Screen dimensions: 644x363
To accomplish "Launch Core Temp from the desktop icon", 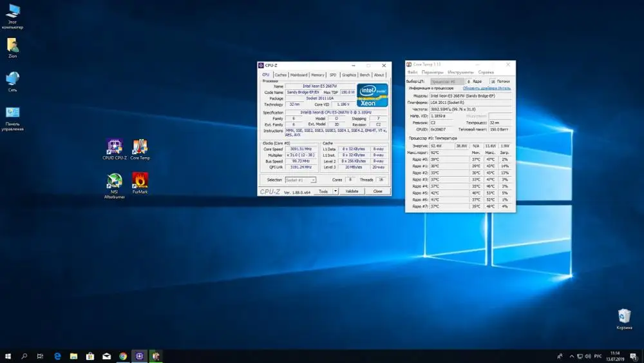I will (140, 147).
